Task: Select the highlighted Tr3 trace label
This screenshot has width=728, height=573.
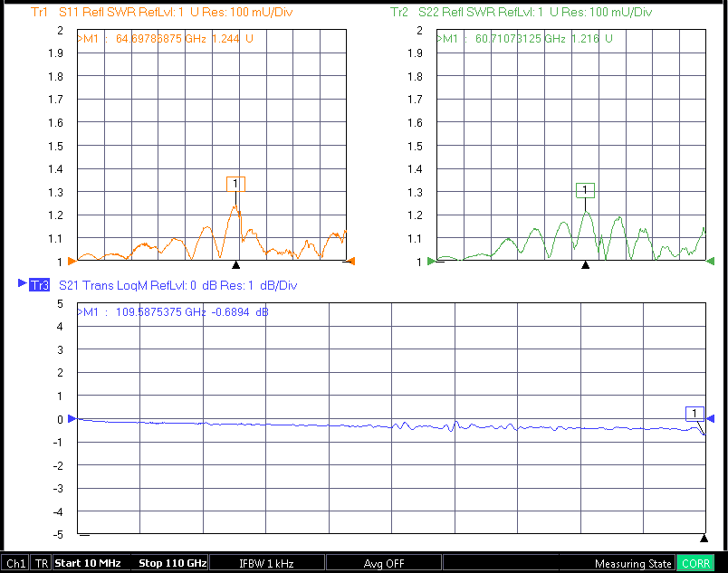Action: pos(40,285)
